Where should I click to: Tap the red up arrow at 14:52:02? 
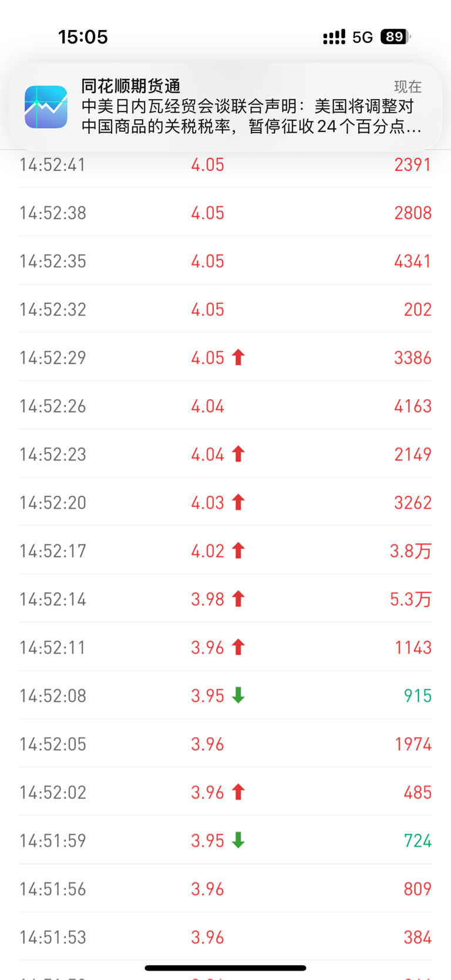(x=238, y=792)
